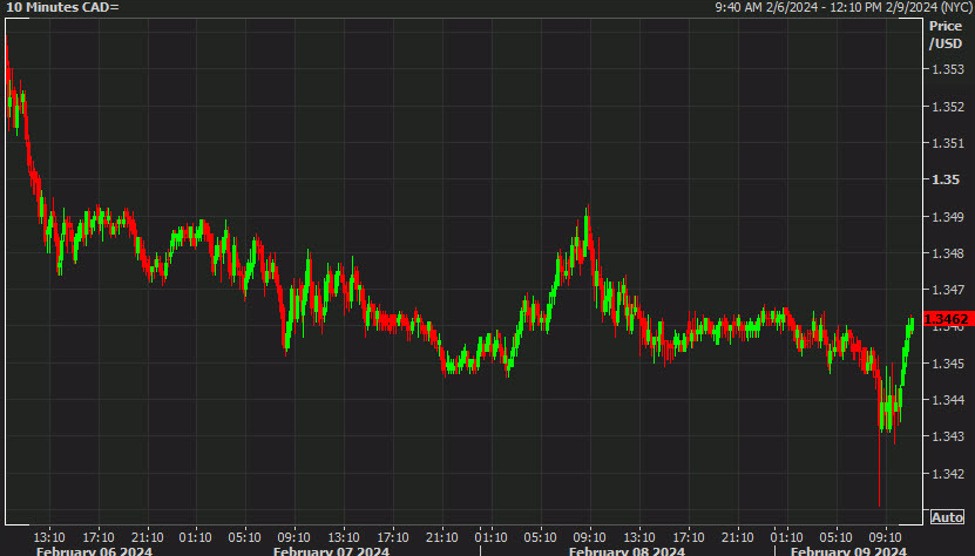975x556 pixels.
Task: Click the 1.351 price axis label
Action: 948,143
